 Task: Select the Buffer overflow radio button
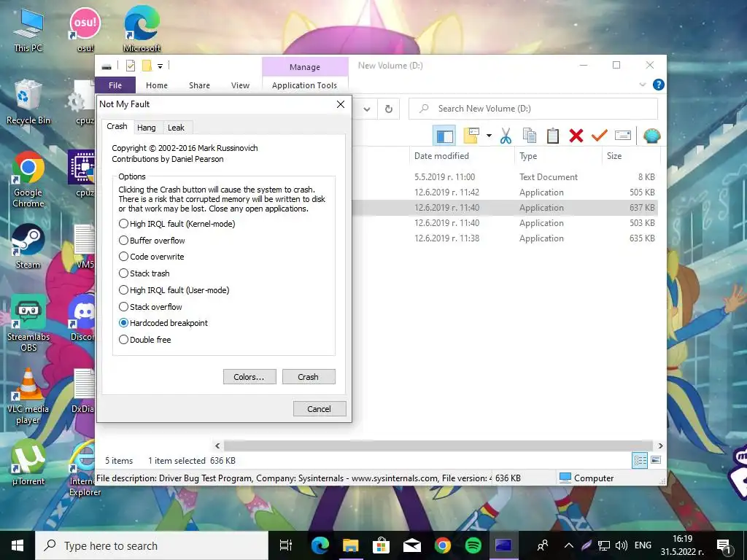click(x=152, y=240)
